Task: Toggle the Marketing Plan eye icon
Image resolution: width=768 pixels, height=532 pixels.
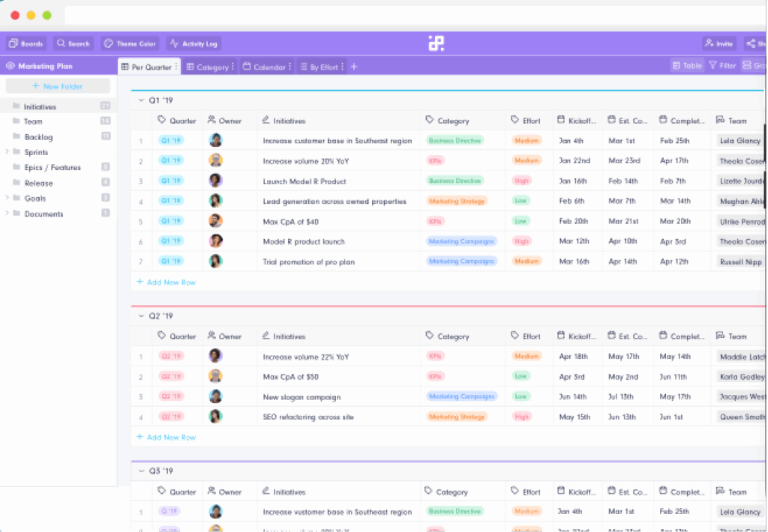Action: pos(10,66)
